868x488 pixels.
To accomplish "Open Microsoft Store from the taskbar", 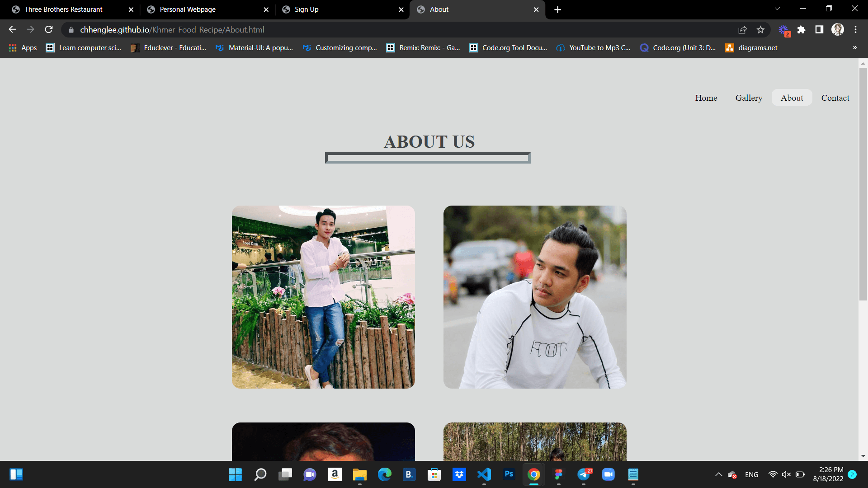I will pyautogui.click(x=434, y=474).
